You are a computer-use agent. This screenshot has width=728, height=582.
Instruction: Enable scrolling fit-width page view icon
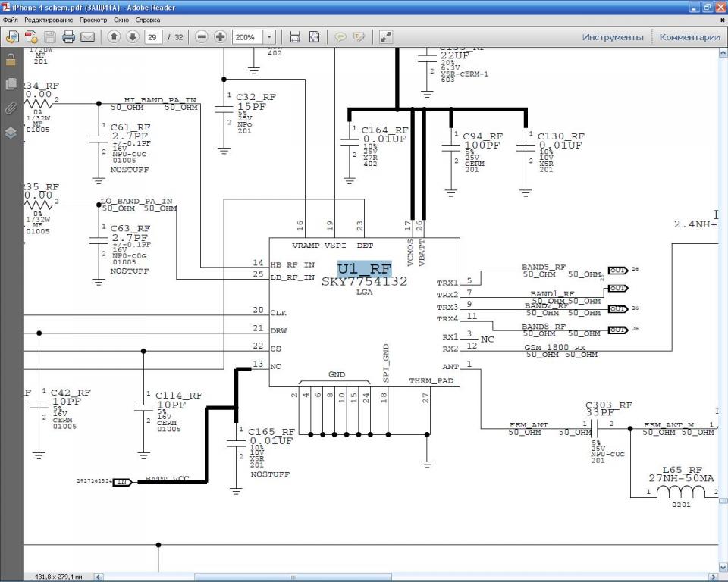(x=295, y=36)
